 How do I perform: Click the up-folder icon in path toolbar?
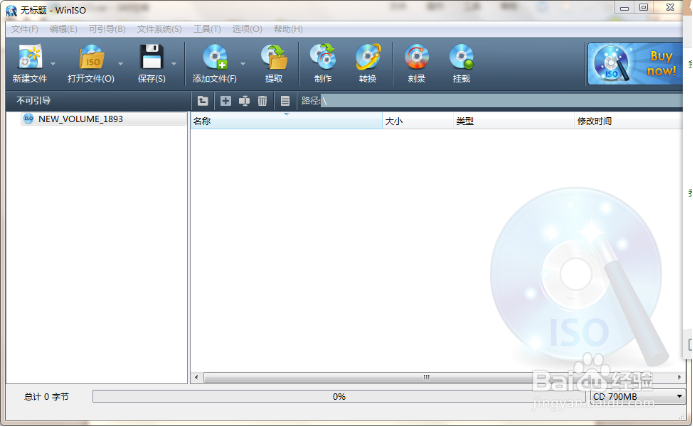coord(203,101)
